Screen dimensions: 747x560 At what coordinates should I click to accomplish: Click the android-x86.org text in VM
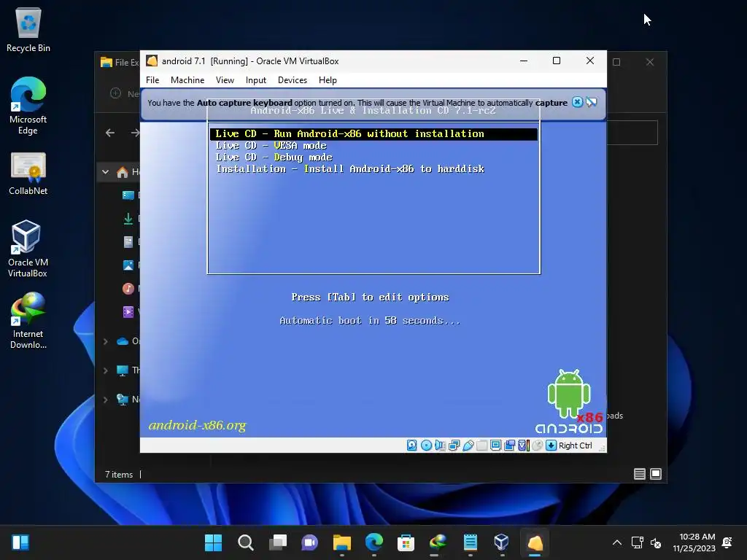coord(197,425)
